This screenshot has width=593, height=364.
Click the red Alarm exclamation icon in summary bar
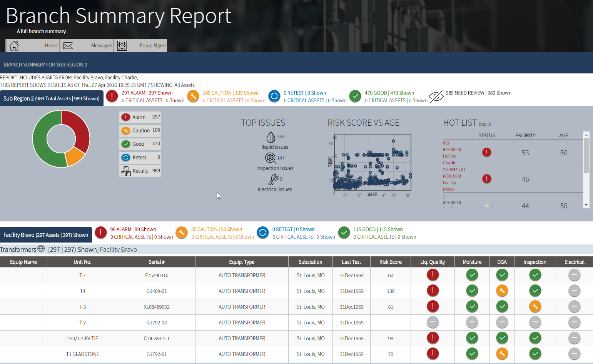pos(112,96)
